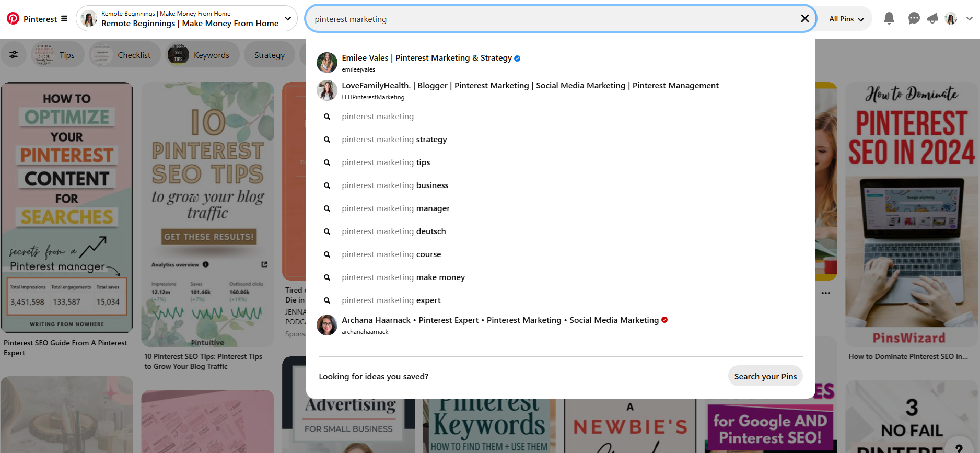The image size is (980, 453).
Task: Expand the Remote Beginnings account switcher
Action: point(288,19)
